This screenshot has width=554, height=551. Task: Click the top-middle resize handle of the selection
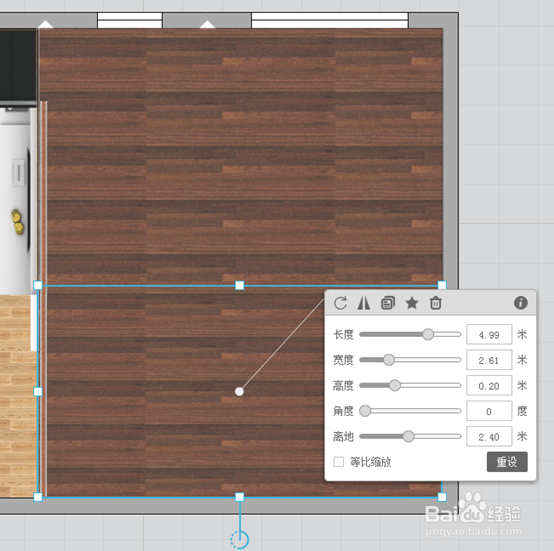(240, 285)
